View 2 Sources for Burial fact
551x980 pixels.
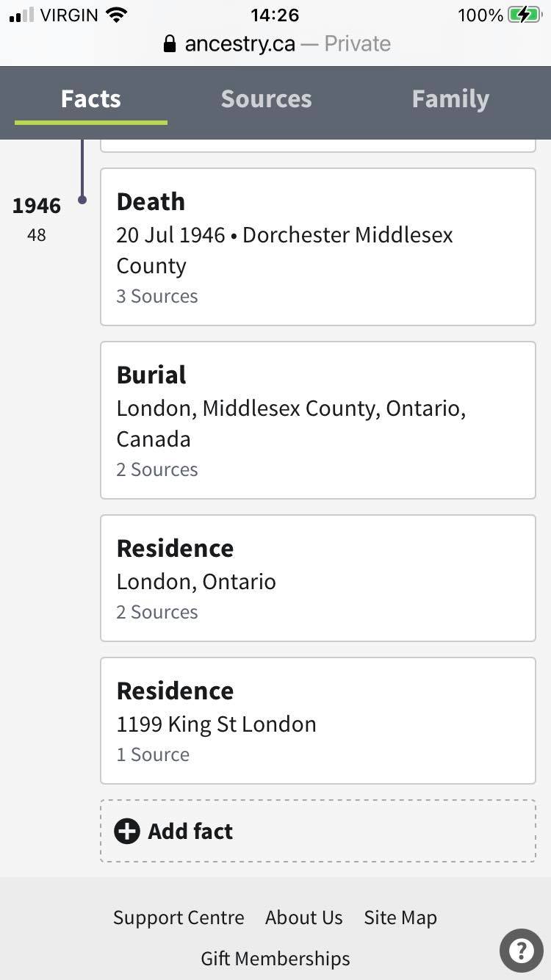(x=157, y=469)
